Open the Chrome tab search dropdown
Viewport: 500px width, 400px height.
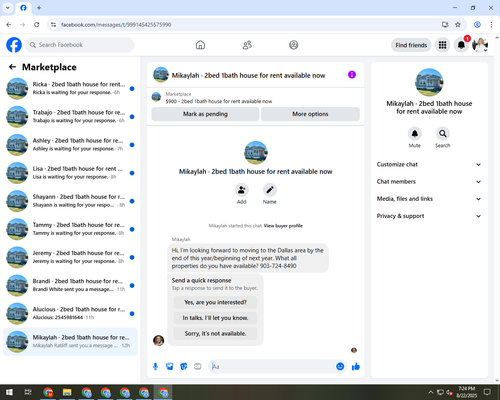pos(8,8)
